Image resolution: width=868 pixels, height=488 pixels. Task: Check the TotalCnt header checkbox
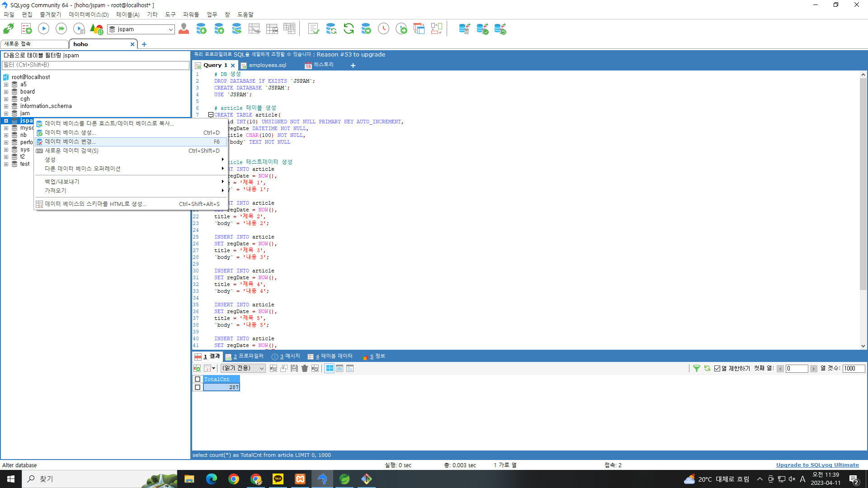198,380
